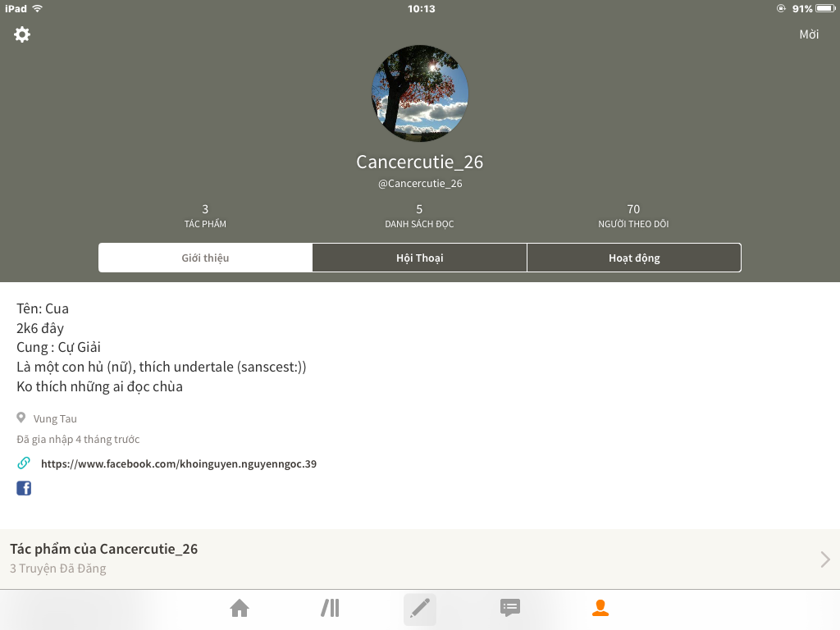The image size is (840, 630).
Task: Open the 5 Danh sách đọc count
Action: 419,216
